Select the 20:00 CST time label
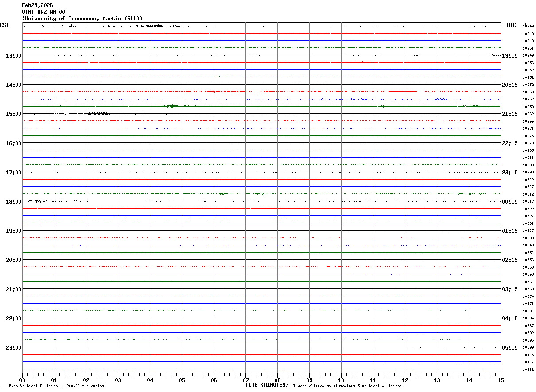536x392 pixels. [13, 260]
